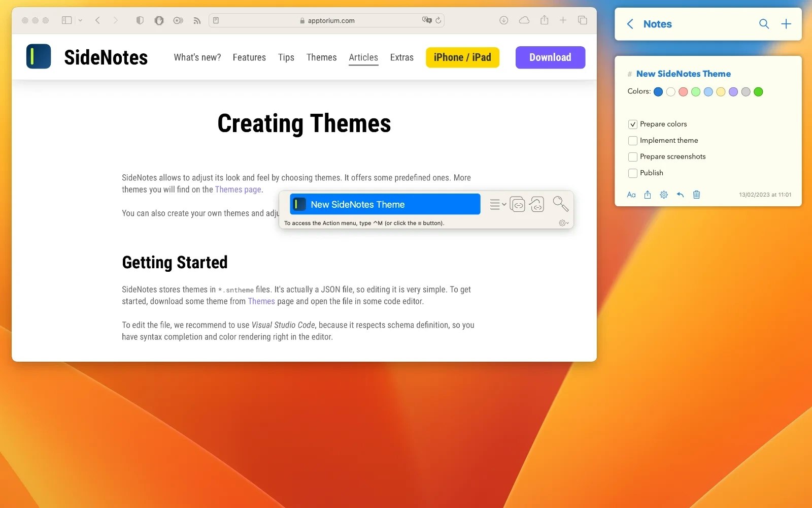812x508 pixels.
Task: Check the Prepare screenshots checkbox
Action: point(633,157)
